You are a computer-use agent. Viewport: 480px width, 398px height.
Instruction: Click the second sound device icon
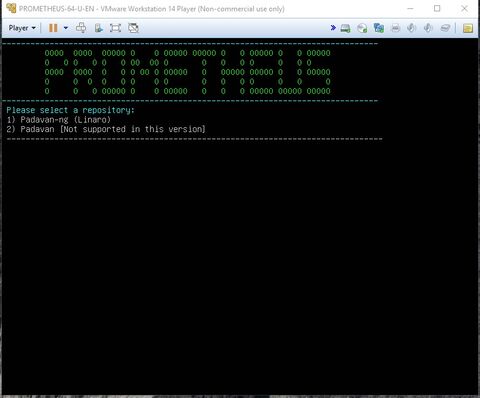coord(428,28)
